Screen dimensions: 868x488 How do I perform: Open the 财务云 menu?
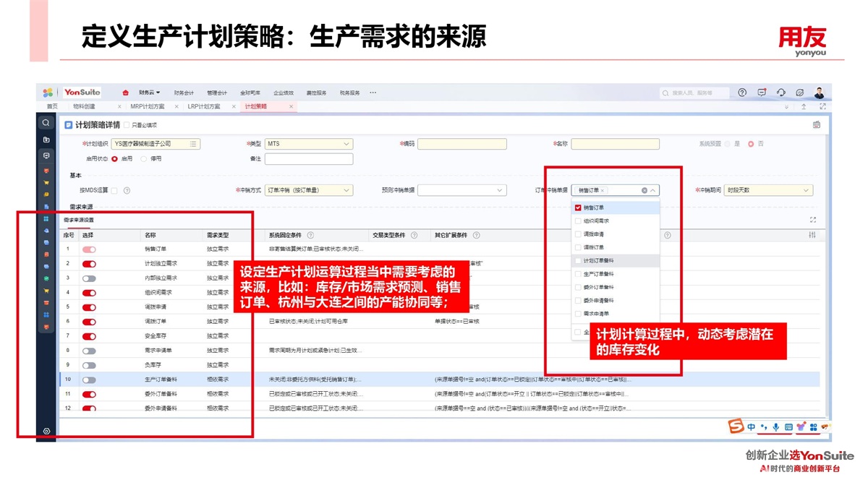coord(149,93)
